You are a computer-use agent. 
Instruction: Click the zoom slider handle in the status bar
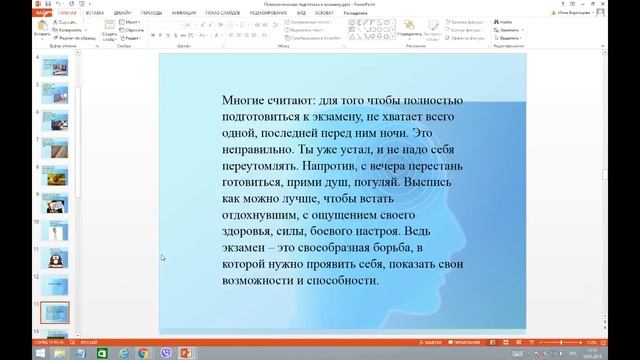click(x=562, y=342)
